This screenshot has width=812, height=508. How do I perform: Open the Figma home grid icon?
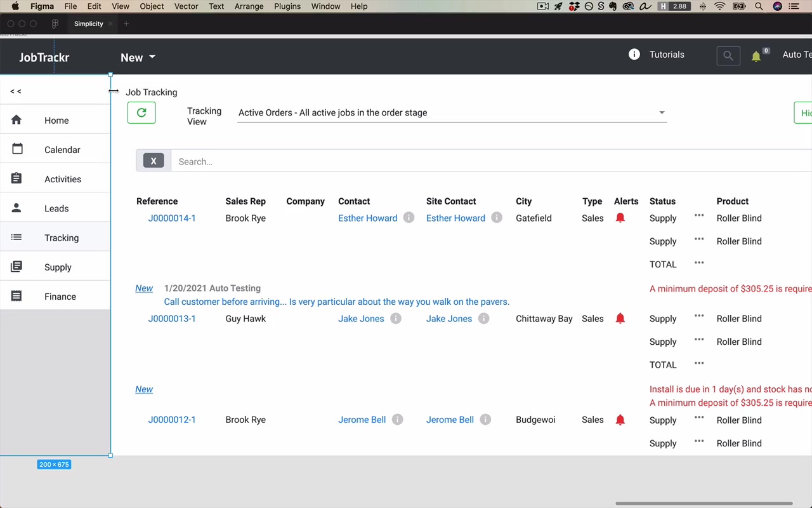pyautogui.click(x=55, y=23)
